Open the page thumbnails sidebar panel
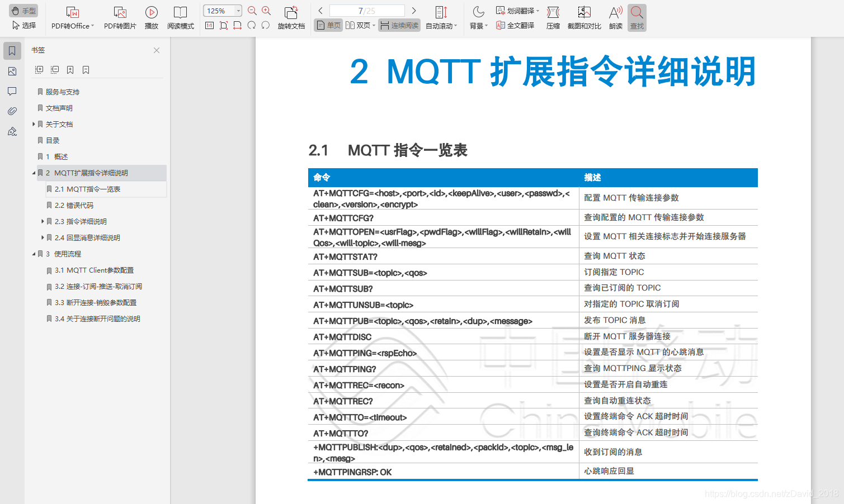 12,71
